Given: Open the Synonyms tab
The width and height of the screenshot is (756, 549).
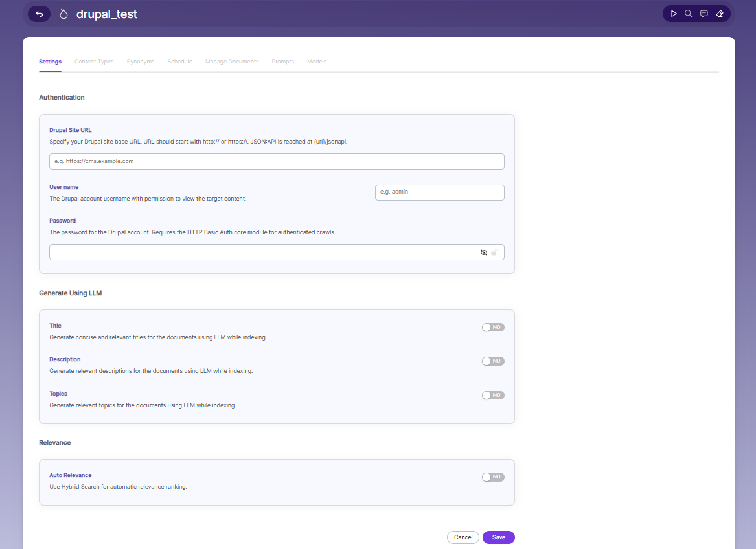Looking at the screenshot, I should coord(141,62).
